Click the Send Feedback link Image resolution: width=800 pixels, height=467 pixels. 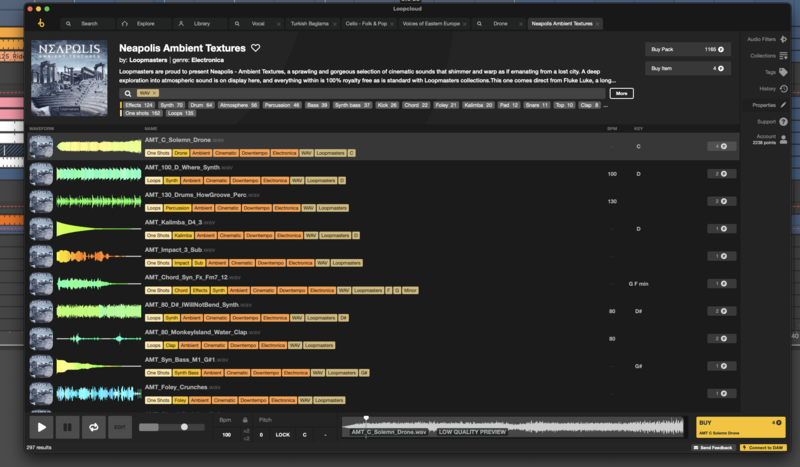pyautogui.click(x=712, y=448)
